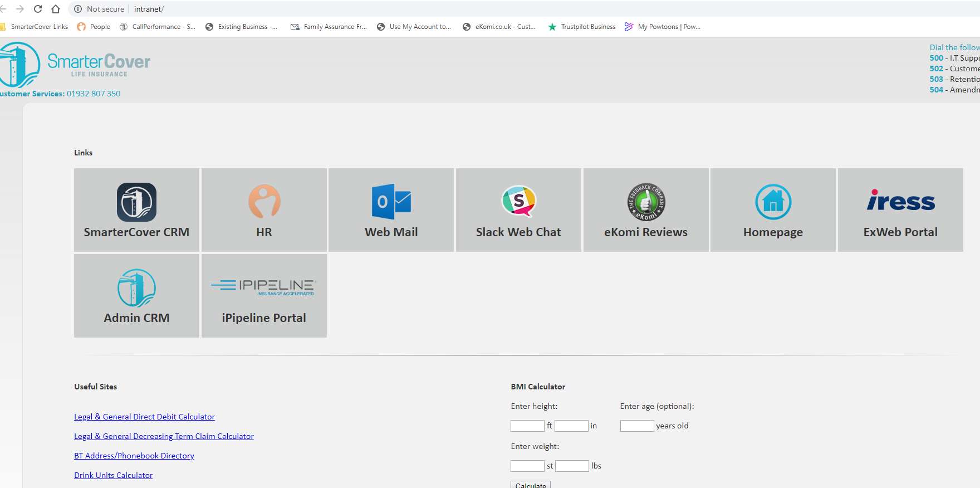Open the Trustpilot Business bookmark
The image size is (980, 488).
pyautogui.click(x=582, y=27)
